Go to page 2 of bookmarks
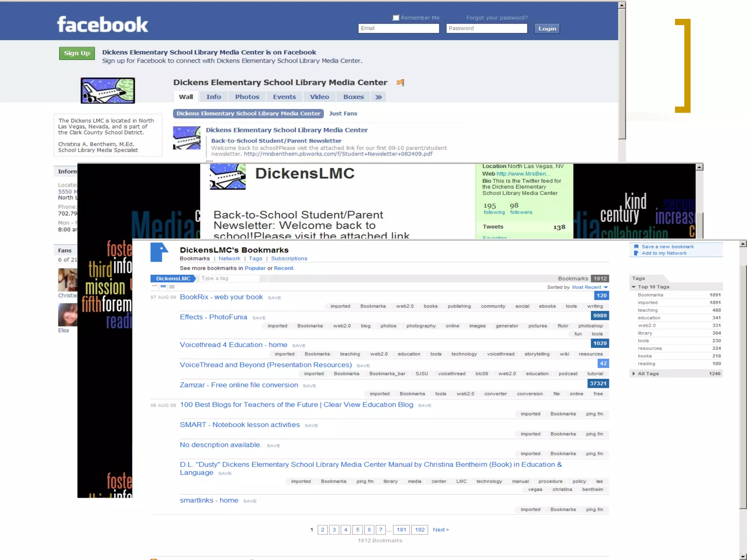747x560 pixels. pyautogui.click(x=322, y=530)
